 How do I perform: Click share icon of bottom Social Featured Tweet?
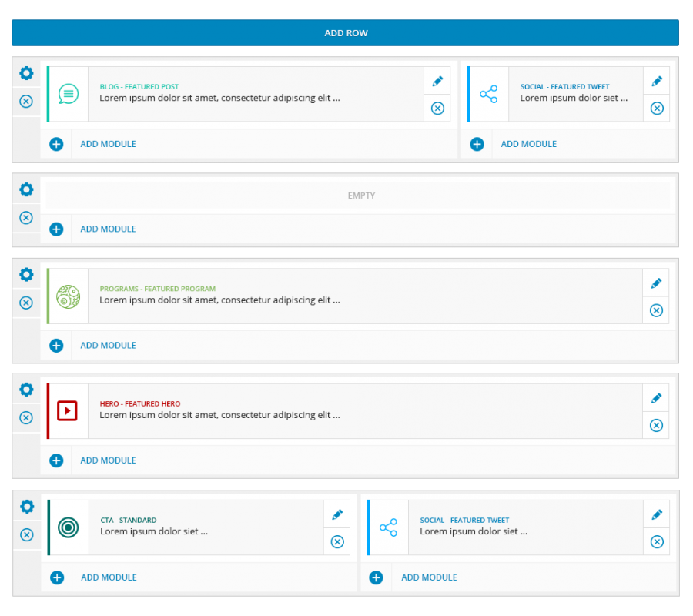(x=388, y=527)
